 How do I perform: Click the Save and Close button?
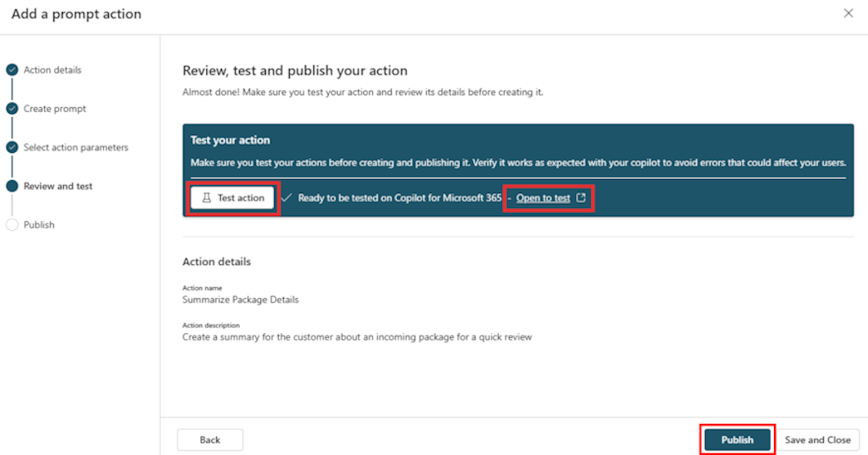pyautogui.click(x=817, y=440)
